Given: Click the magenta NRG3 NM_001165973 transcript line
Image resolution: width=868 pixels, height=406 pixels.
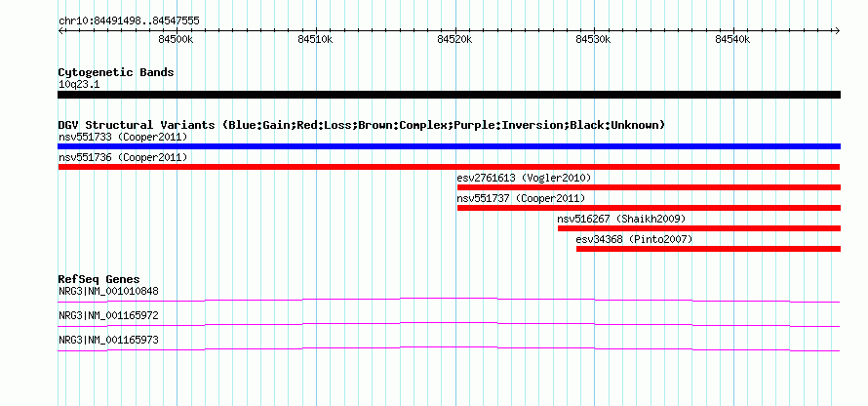Looking at the screenshot, I should [449, 348].
